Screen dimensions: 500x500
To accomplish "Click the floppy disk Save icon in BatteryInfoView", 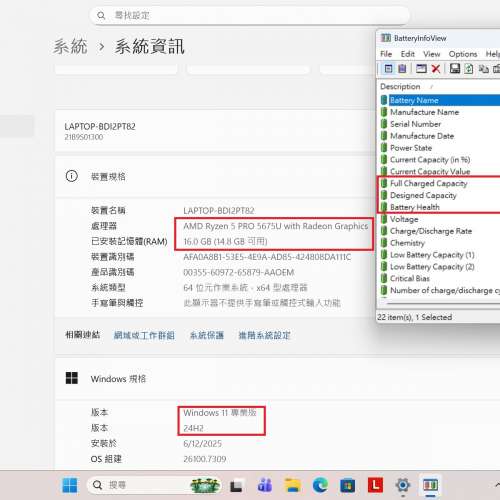I will [455, 69].
